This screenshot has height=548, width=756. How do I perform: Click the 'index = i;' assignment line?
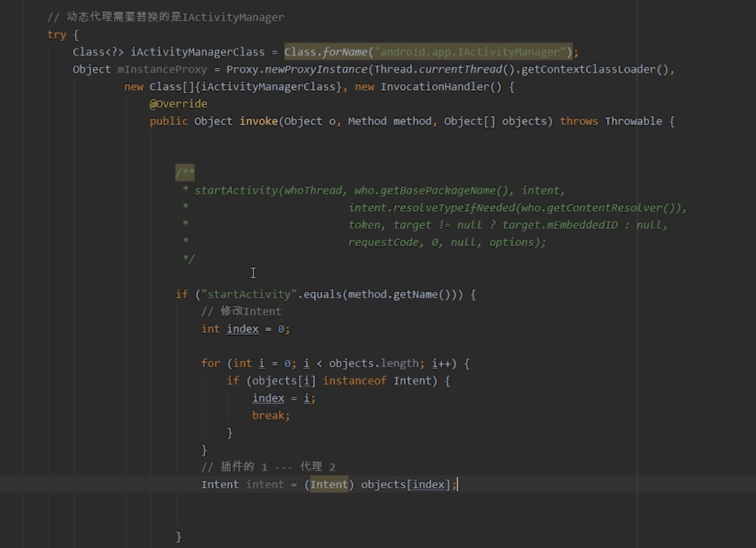click(284, 398)
